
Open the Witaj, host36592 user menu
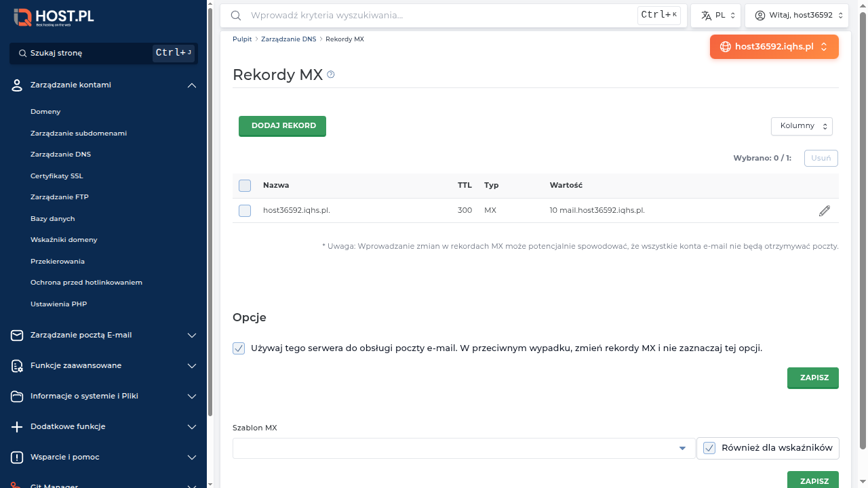point(797,15)
